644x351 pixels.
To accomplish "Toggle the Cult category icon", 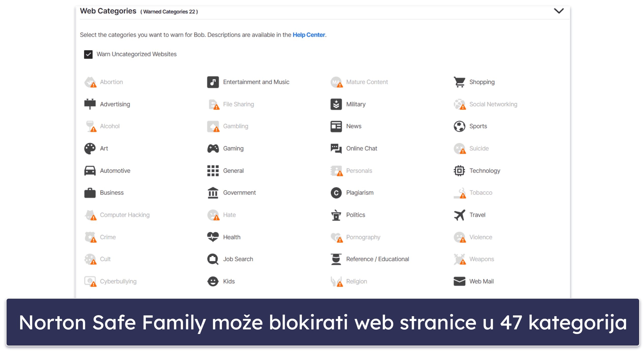I will [x=90, y=259].
